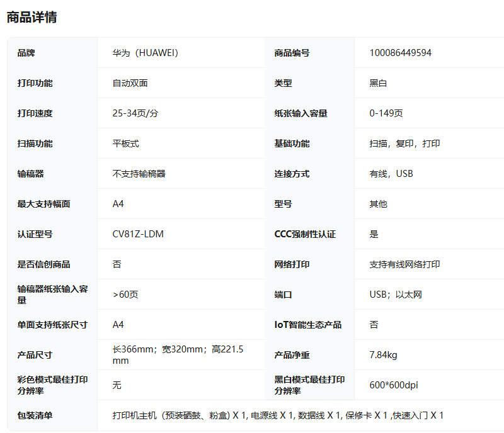Viewport: 504px width, 433px height.
Task: Click the 彩色模式最佳打印分辨率 label
Action: coord(52,385)
